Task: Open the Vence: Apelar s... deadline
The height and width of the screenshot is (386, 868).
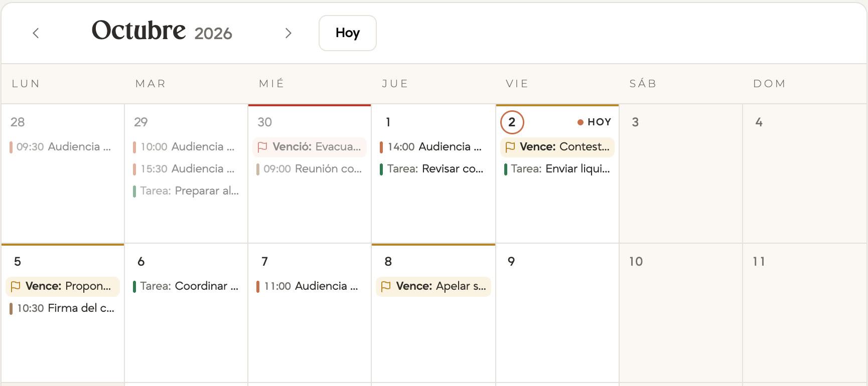Action: pos(433,286)
